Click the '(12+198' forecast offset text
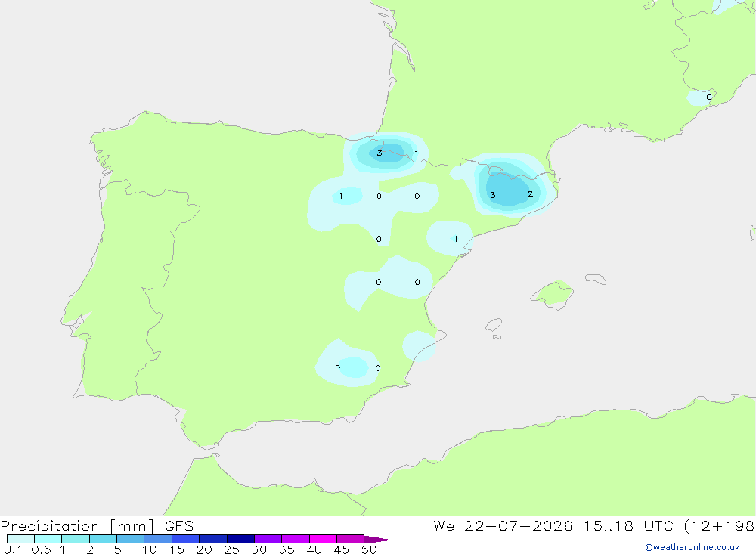Viewport: 756px width, 554px height. (x=720, y=526)
